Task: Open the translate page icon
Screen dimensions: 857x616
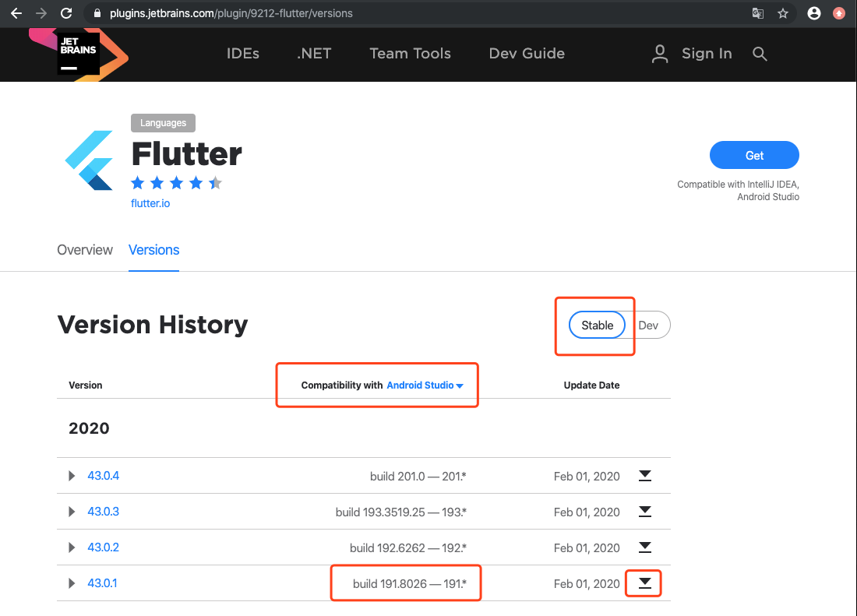Action: pyautogui.click(x=757, y=13)
